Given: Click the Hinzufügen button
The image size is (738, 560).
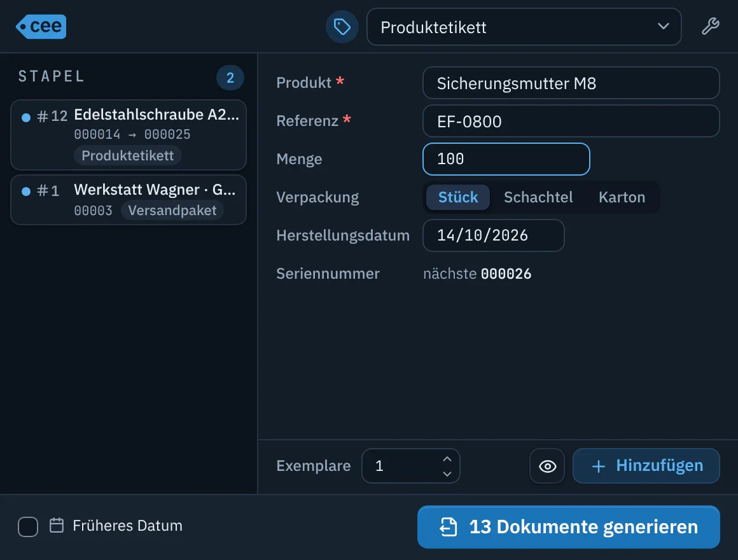Looking at the screenshot, I should pos(646,466).
